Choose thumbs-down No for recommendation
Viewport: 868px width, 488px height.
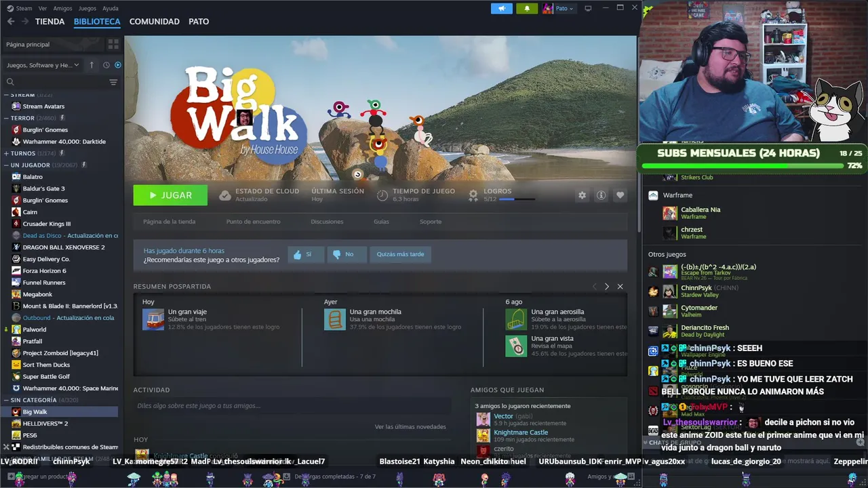coord(347,254)
